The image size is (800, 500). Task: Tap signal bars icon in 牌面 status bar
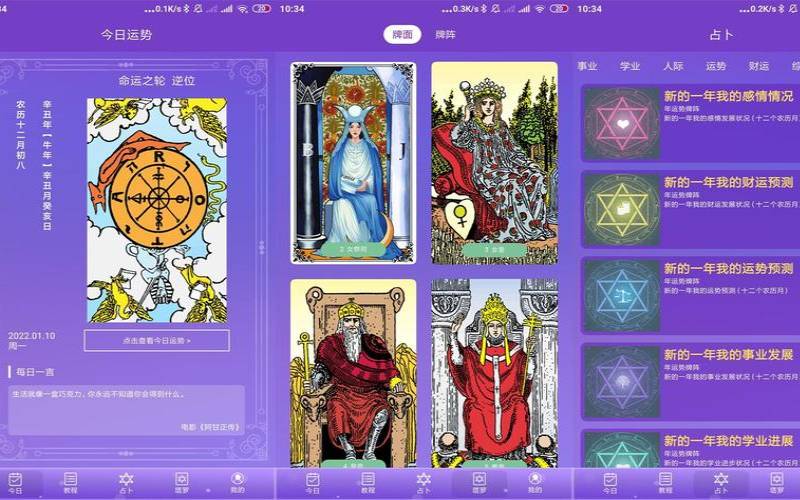524,9
